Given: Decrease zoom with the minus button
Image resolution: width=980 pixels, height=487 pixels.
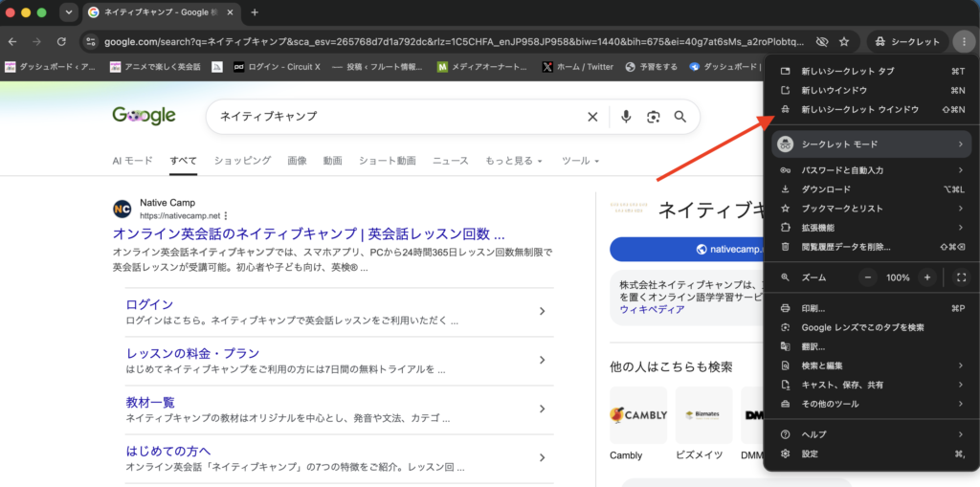Looking at the screenshot, I should [x=867, y=277].
